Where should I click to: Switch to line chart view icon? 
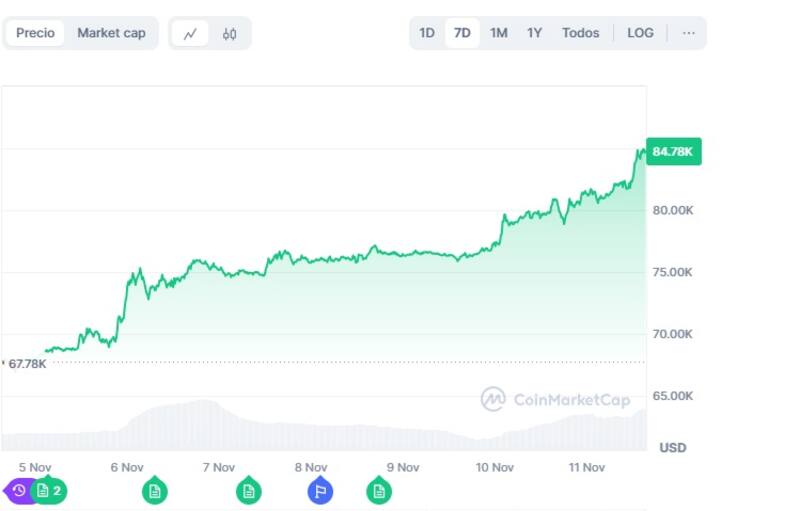click(x=190, y=33)
